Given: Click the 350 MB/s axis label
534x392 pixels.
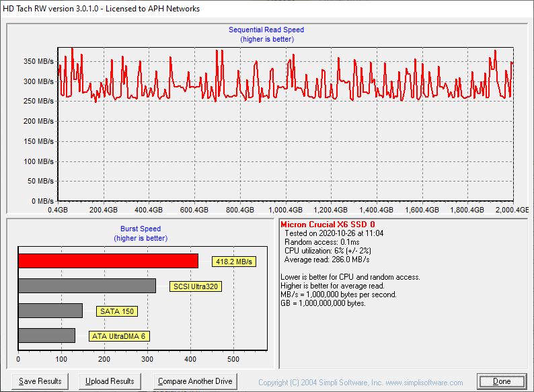Looking at the screenshot, I should (x=38, y=61).
